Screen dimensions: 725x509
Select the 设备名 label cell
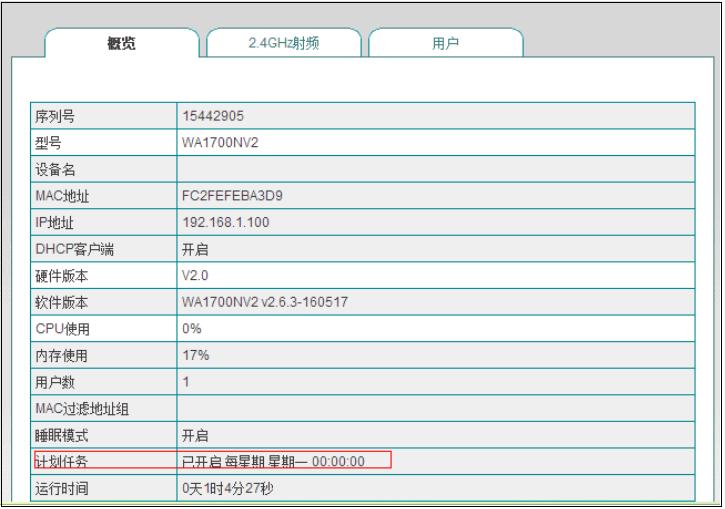tap(104, 169)
